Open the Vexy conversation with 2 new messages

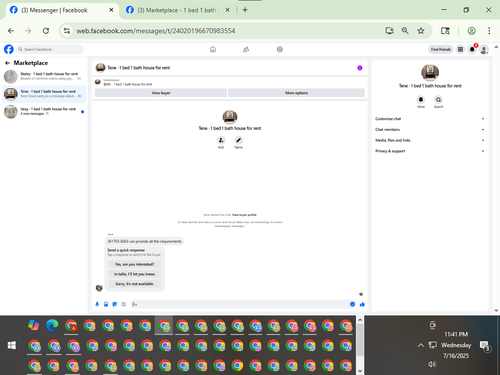point(44,111)
